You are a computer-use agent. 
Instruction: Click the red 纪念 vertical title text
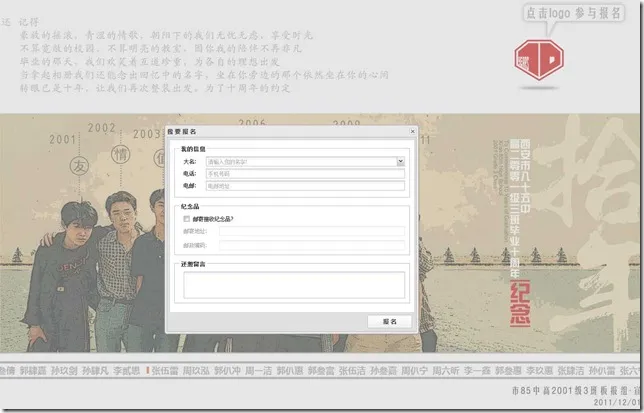[520, 304]
